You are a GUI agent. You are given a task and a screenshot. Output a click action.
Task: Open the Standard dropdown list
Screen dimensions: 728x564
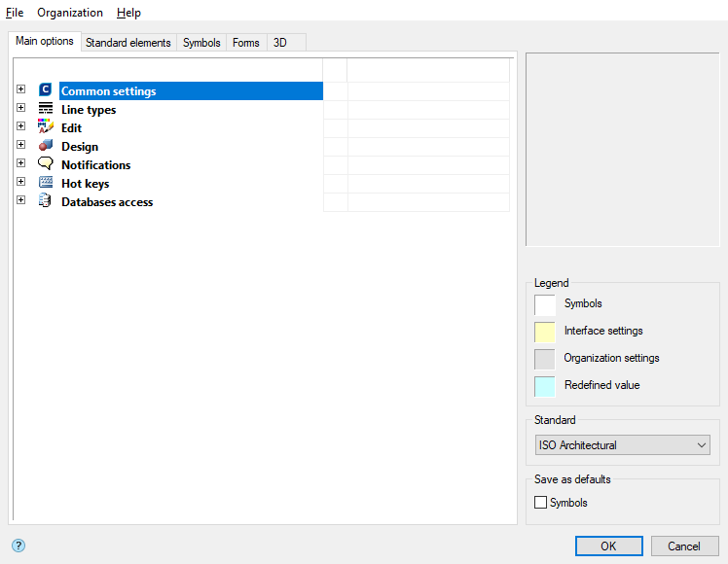(x=622, y=445)
